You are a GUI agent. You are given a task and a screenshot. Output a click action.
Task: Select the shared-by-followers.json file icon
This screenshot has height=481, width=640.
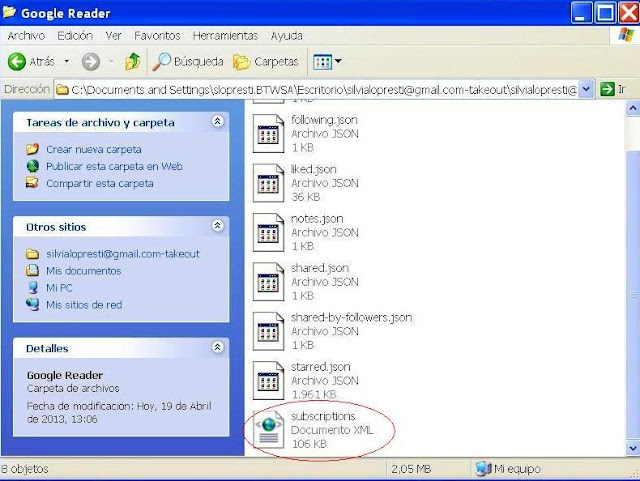pos(268,331)
